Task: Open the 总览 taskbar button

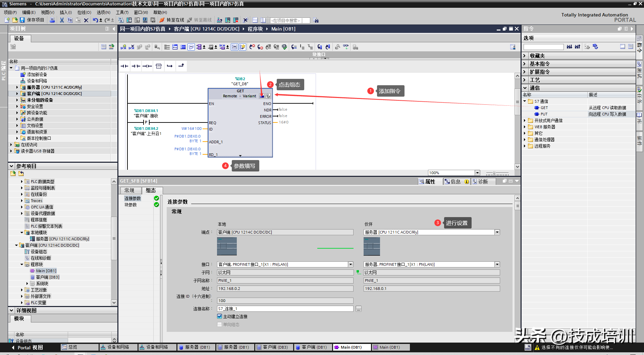Action: pos(79,347)
